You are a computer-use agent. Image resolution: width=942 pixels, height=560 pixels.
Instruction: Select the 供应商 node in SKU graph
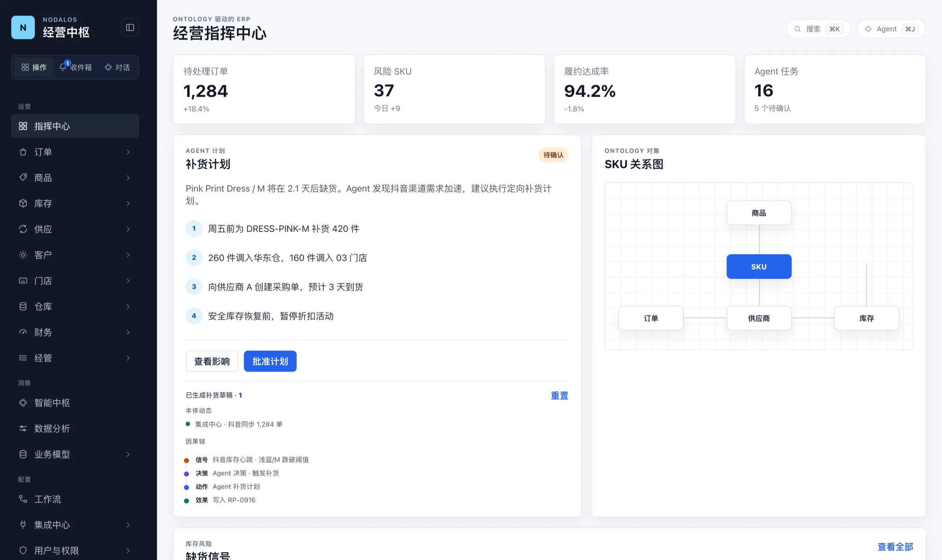759,318
